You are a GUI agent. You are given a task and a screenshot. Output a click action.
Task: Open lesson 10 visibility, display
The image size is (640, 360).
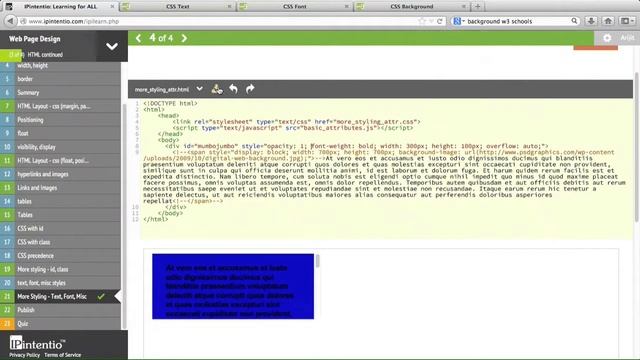point(60,147)
